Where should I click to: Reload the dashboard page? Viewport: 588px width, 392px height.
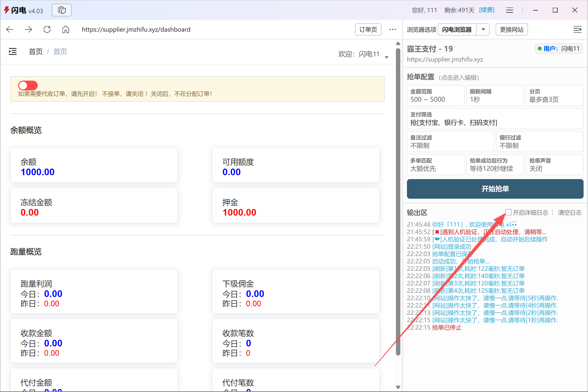pyautogui.click(x=47, y=29)
